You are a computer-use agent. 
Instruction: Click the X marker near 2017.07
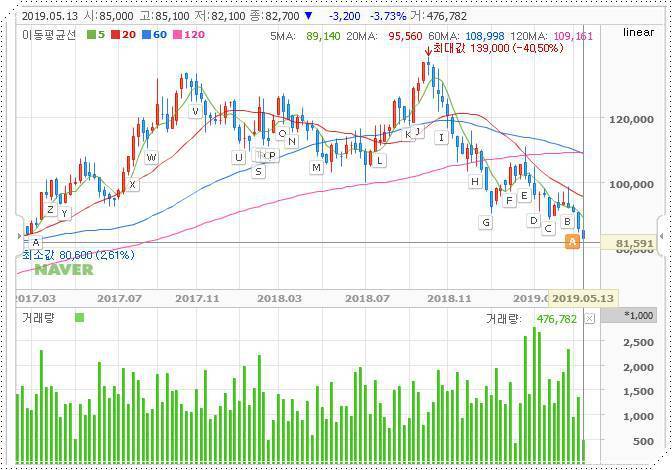tap(132, 184)
